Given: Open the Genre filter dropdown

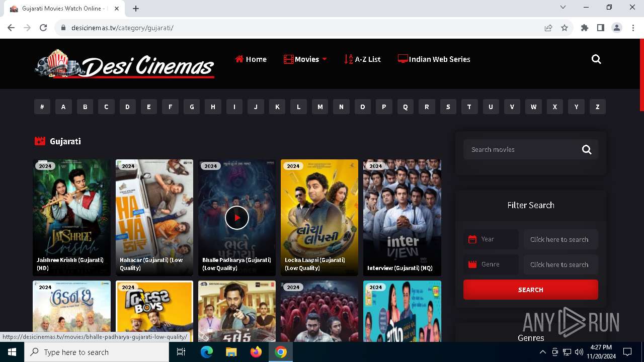Looking at the screenshot, I should (560, 264).
